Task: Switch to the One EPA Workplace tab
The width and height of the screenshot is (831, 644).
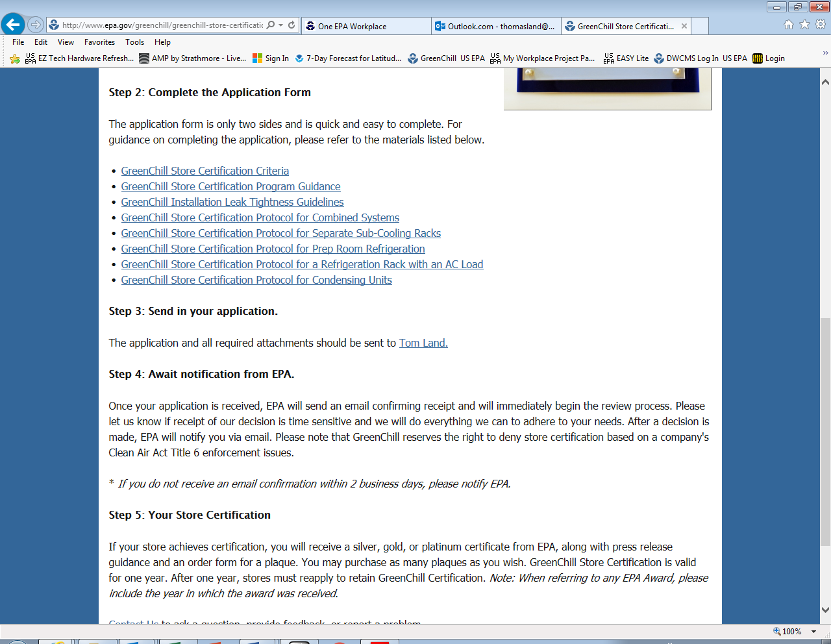Action: click(x=366, y=26)
